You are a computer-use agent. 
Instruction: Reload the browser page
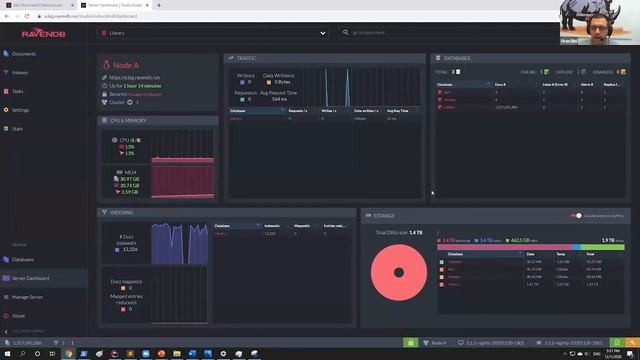27,16
